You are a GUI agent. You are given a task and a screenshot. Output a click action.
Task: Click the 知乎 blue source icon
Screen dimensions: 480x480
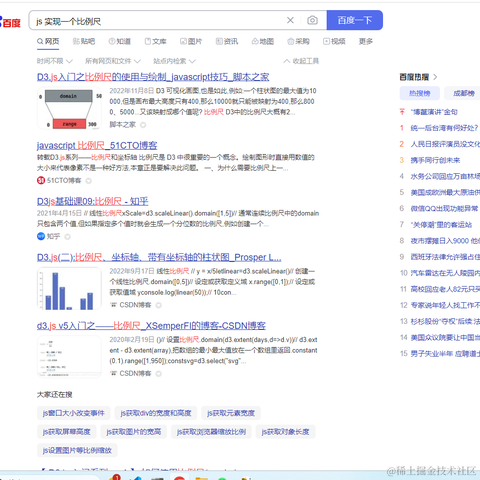[41, 236]
